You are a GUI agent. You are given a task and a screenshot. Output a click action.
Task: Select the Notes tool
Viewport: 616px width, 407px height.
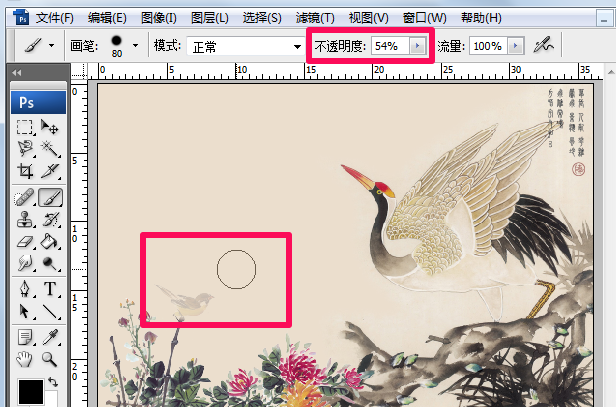click(x=25, y=337)
